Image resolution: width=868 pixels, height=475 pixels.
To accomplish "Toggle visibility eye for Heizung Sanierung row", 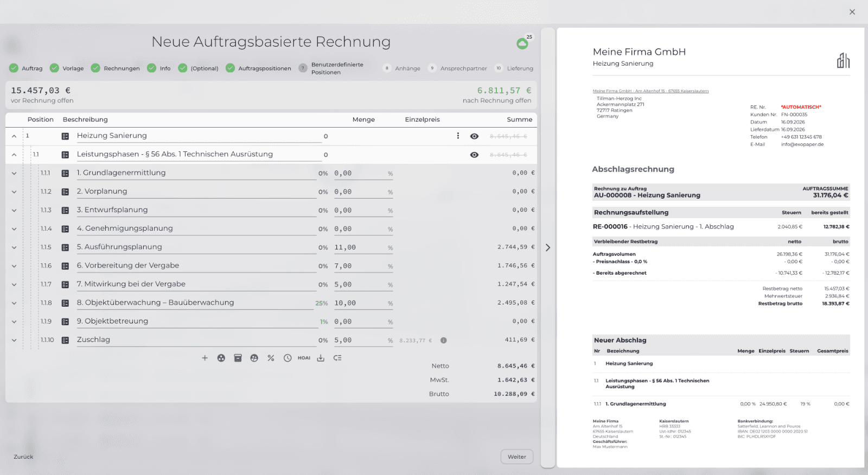I will 474,136.
